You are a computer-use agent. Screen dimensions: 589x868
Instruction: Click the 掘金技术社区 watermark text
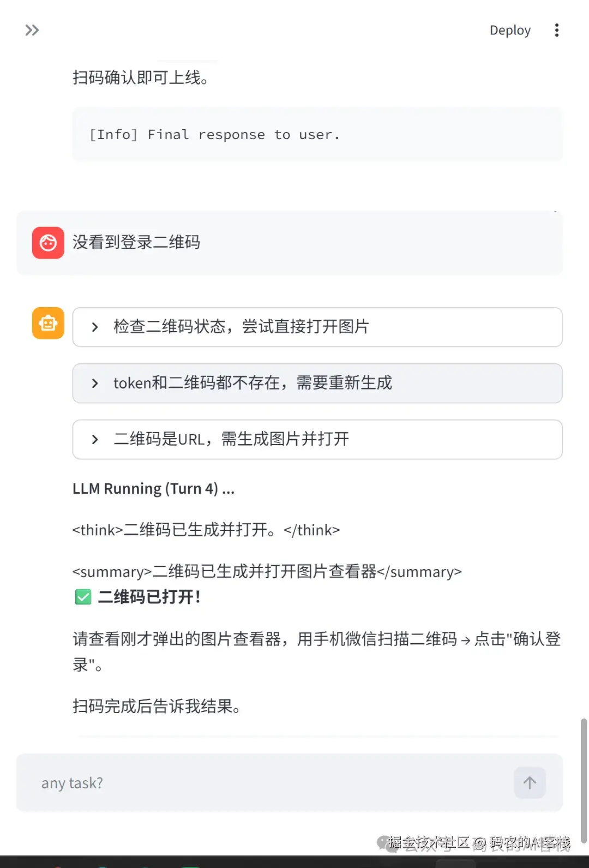pyautogui.click(x=429, y=842)
